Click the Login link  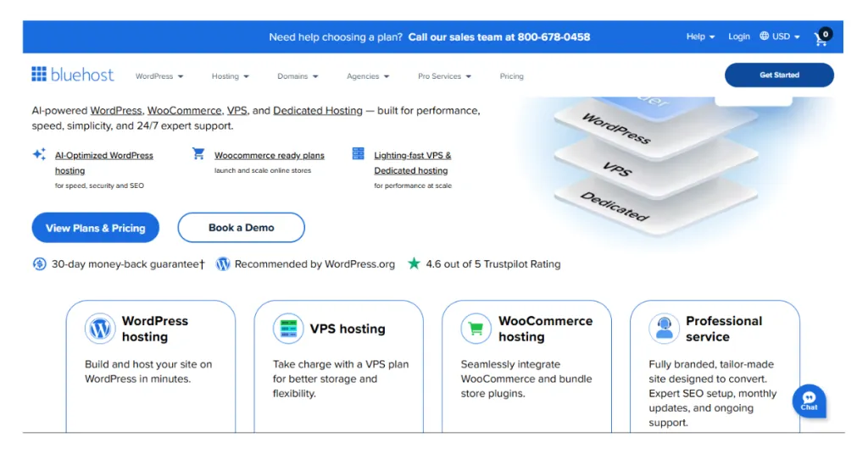[x=739, y=36]
